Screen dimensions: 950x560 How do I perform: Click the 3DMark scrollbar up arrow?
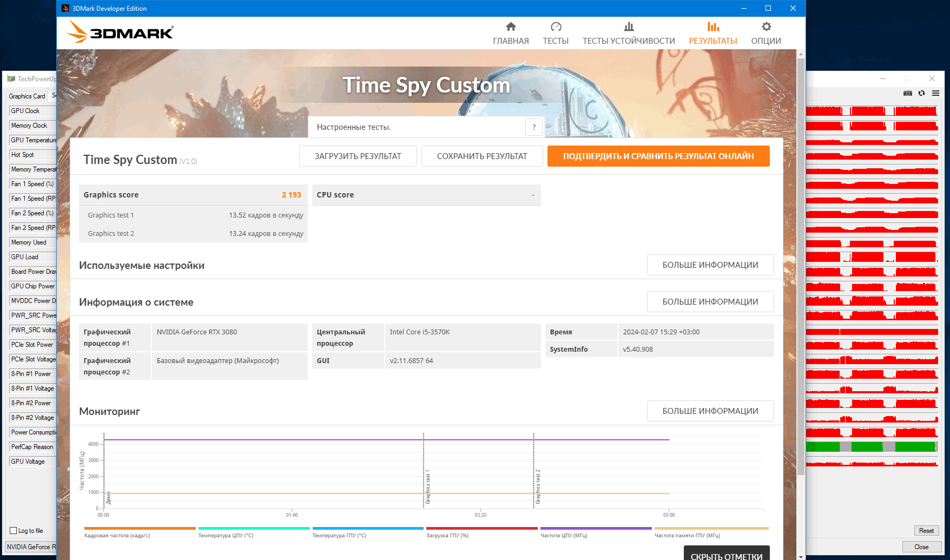tap(801, 55)
